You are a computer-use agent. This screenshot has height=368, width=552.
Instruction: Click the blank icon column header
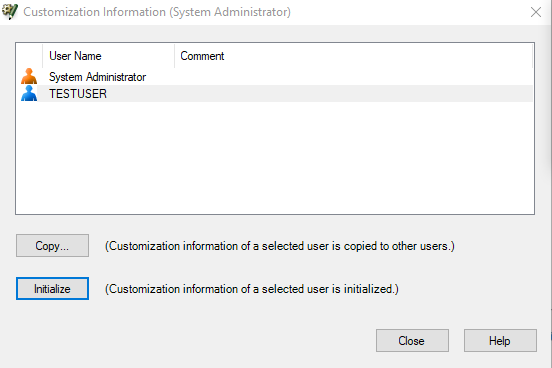coord(30,56)
